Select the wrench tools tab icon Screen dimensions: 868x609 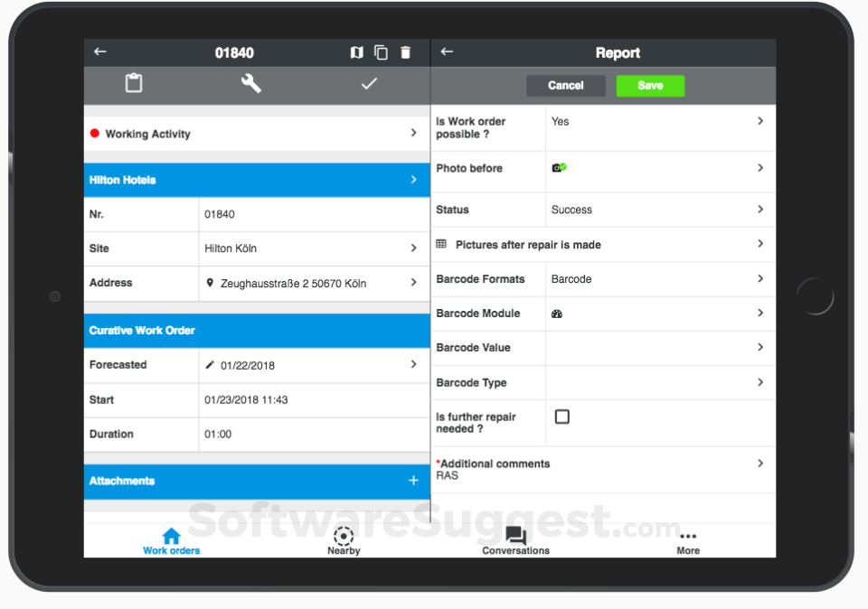251,83
